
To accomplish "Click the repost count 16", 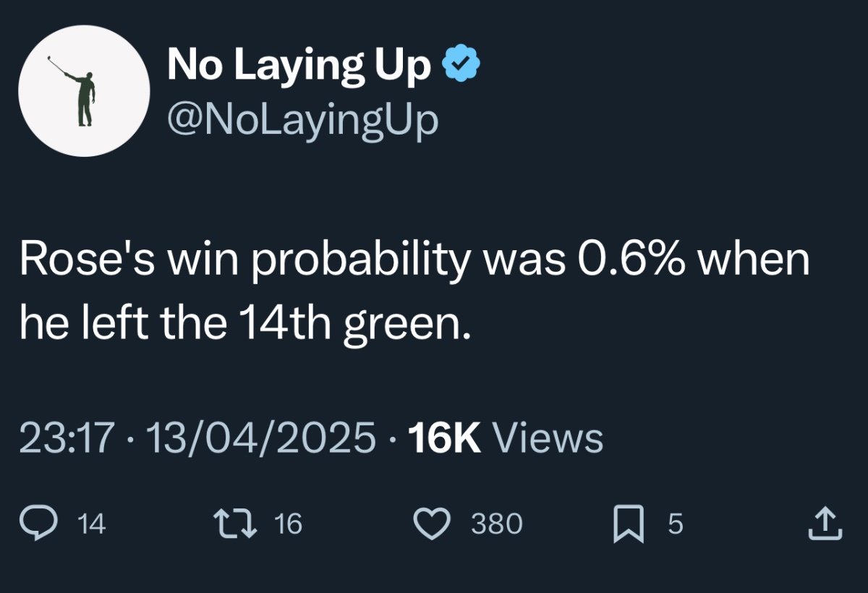I will click(x=288, y=524).
